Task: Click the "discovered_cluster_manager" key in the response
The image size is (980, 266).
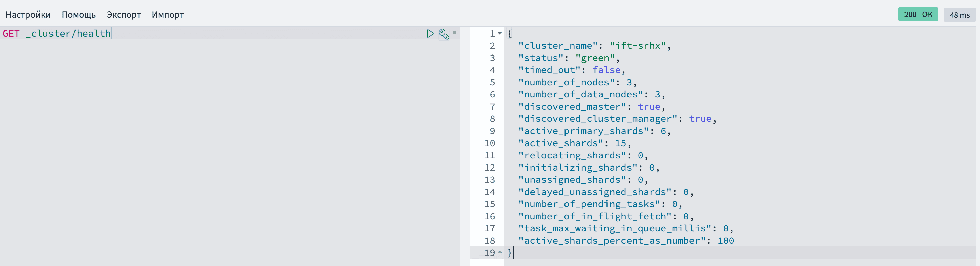Action: [598, 119]
